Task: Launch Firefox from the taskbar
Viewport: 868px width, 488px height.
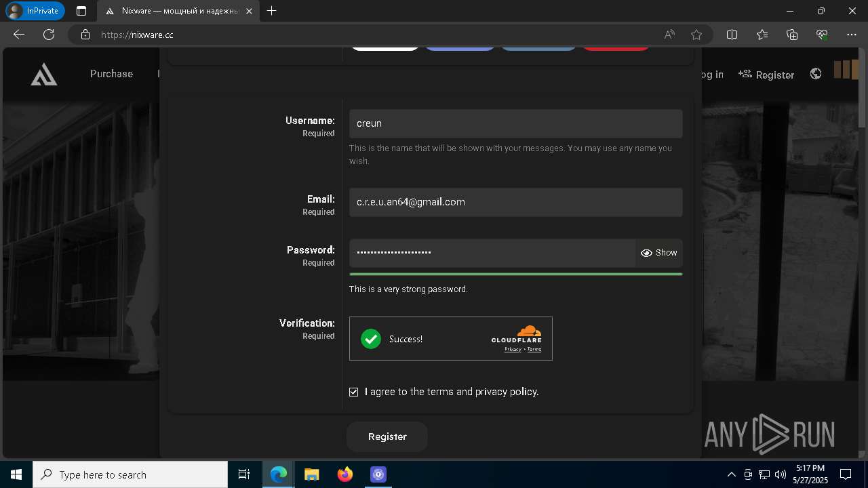Action: pyautogui.click(x=345, y=474)
